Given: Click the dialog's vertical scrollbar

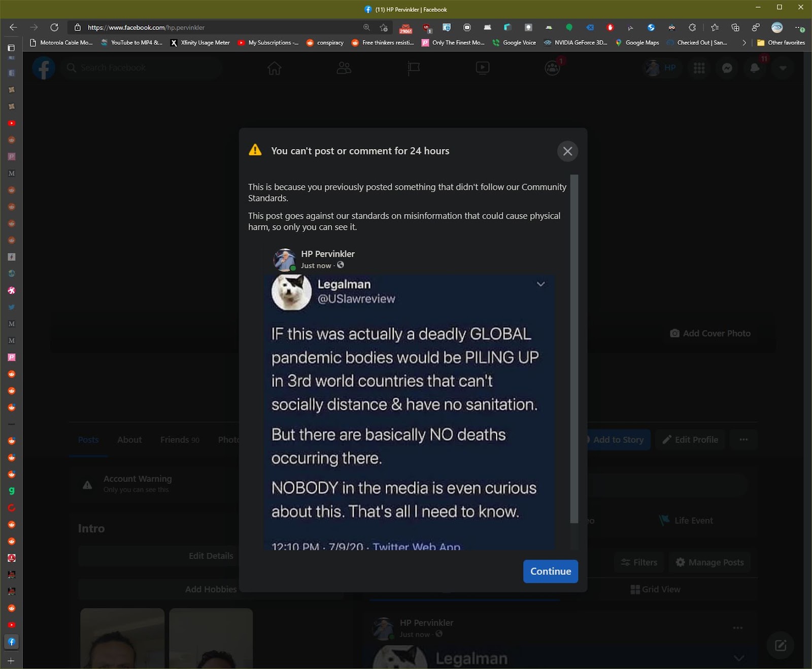Looking at the screenshot, I should pos(574,348).
